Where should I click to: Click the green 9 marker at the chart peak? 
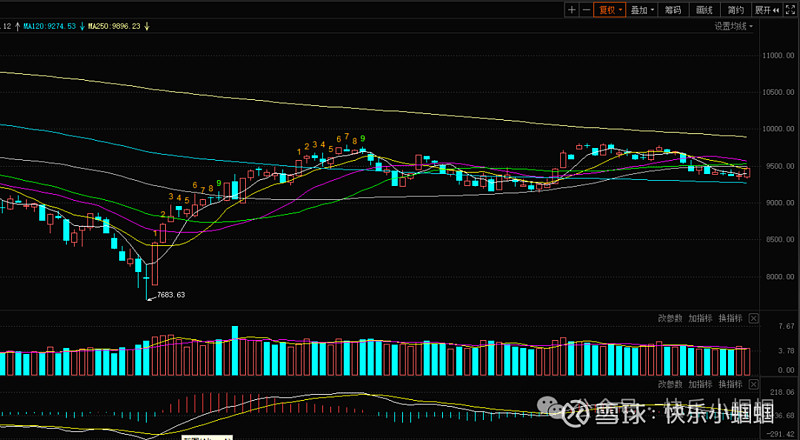(x=363, y=138)
